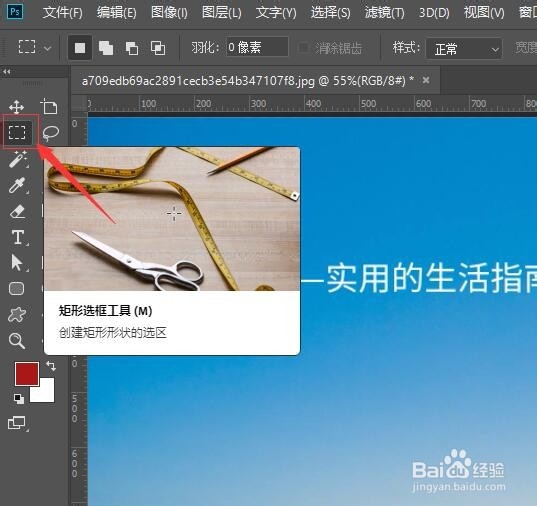Select the Rectangular Marquee tool
537x506 pixels.
click(17, 132)
